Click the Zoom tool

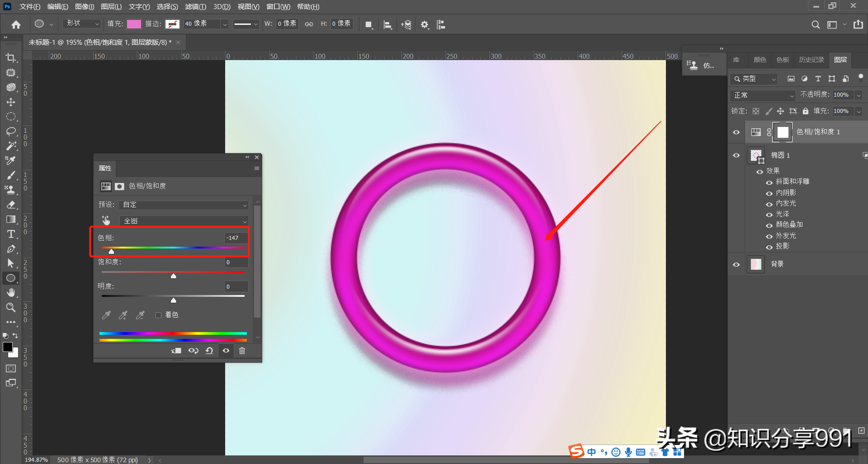(11, 308)
